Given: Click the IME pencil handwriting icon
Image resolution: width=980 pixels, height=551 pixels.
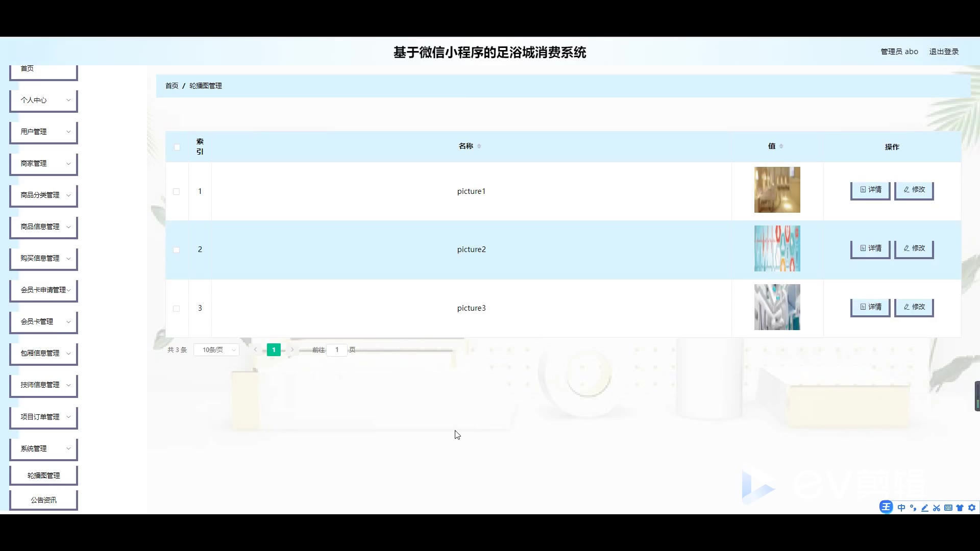Looking at the screenshot, I should (924, 508).
